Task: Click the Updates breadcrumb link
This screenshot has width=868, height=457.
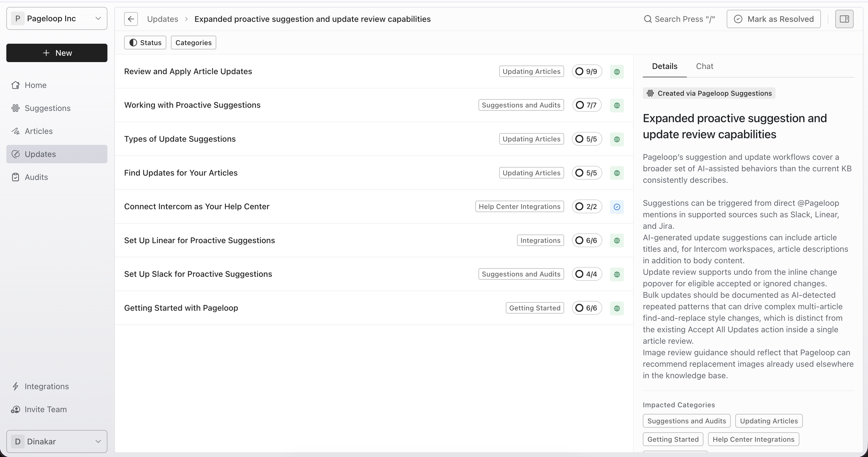Action: 162,19
